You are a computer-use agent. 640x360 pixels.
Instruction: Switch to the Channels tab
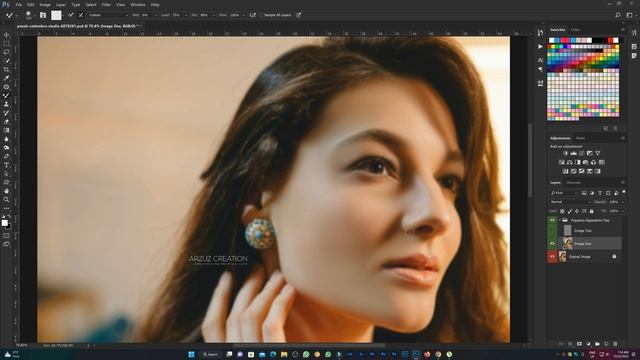coord(573,182)
